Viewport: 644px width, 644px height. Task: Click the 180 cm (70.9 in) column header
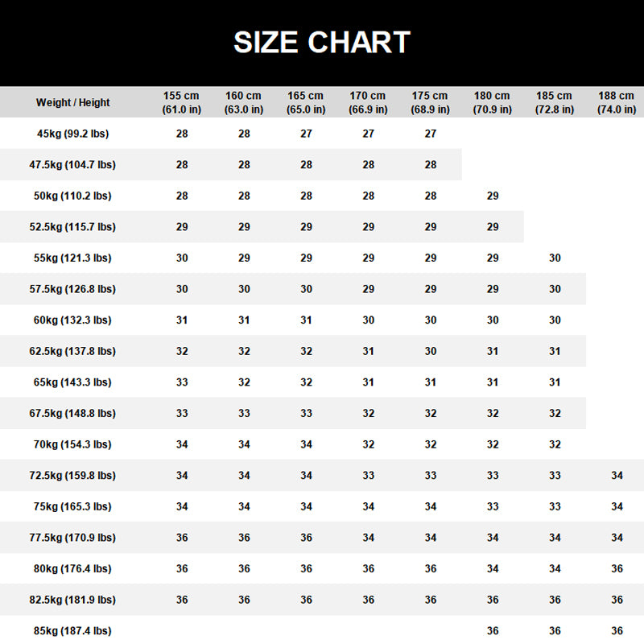pos(493,102)
